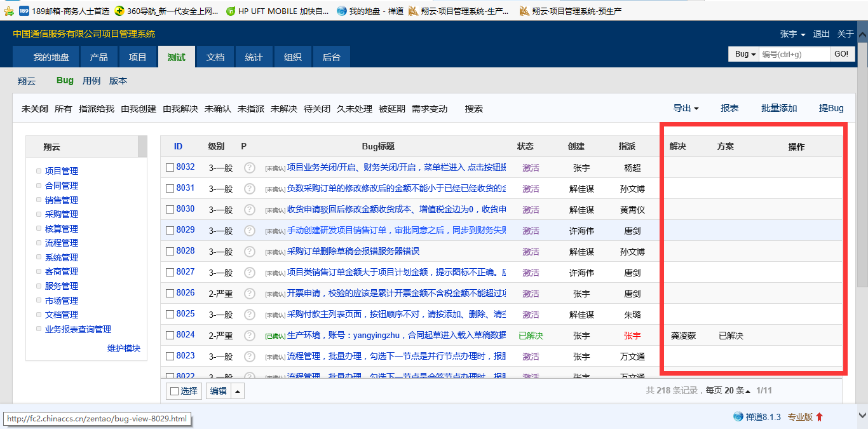Click the 提Bug link to report a bug
The height and width of the screenshot is (429, 868).
pyautogui.click(x=831, y=109)
